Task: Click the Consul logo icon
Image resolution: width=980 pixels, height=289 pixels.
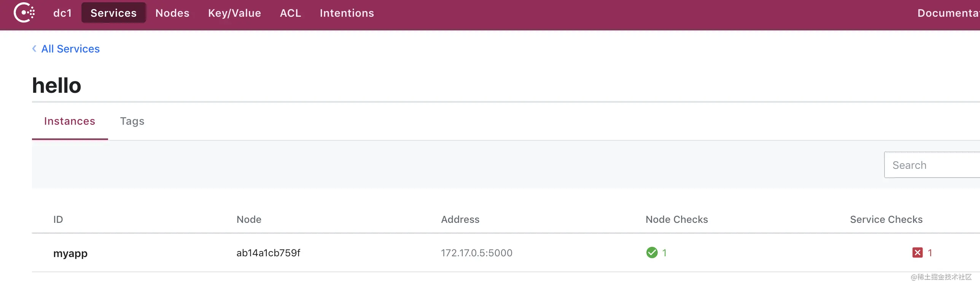Action: (x=24, y=13)
